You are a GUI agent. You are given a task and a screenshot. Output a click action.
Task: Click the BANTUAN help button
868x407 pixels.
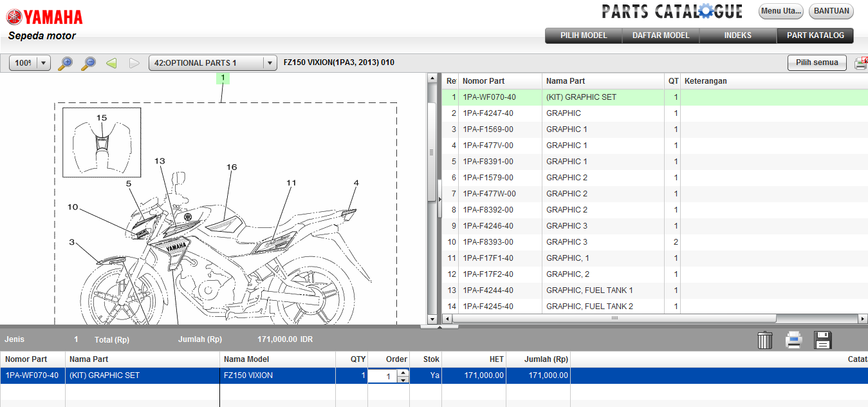click(831, 11)
